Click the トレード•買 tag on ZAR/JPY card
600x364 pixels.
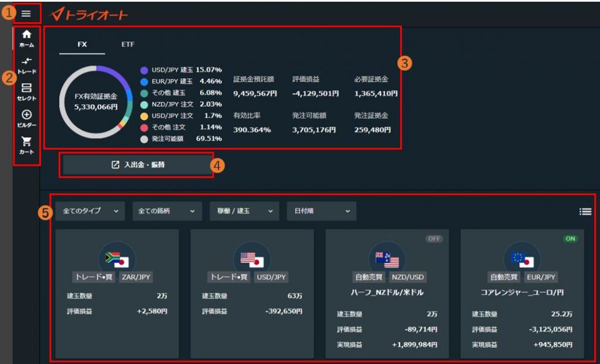94,277
